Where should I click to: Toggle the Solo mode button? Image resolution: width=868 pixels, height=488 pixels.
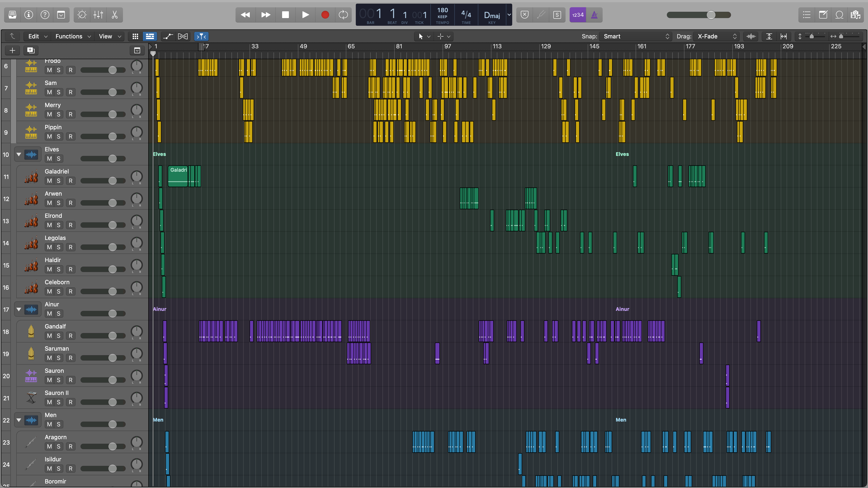click(x=557, y=15)
